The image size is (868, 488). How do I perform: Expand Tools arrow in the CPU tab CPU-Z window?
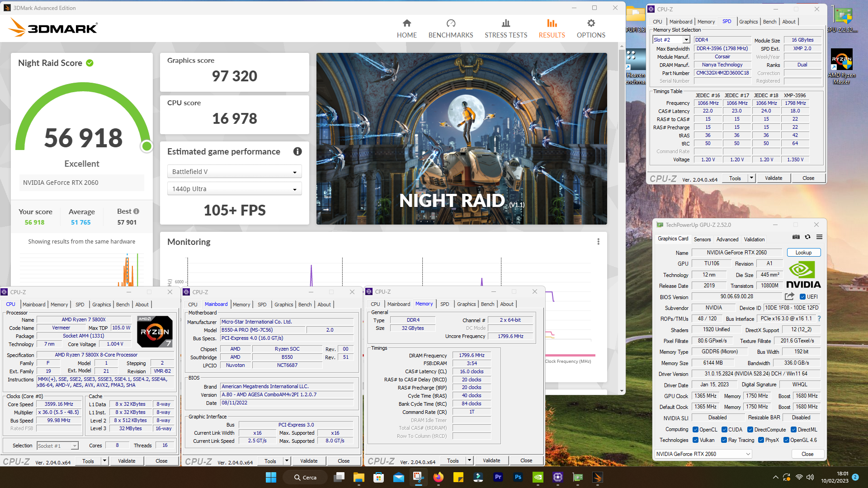(104, 461)
